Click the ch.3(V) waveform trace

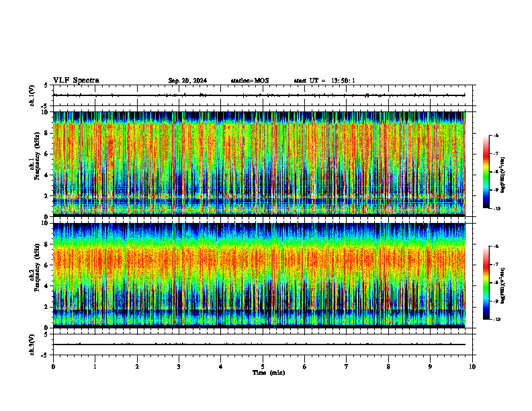click(259, 345)
